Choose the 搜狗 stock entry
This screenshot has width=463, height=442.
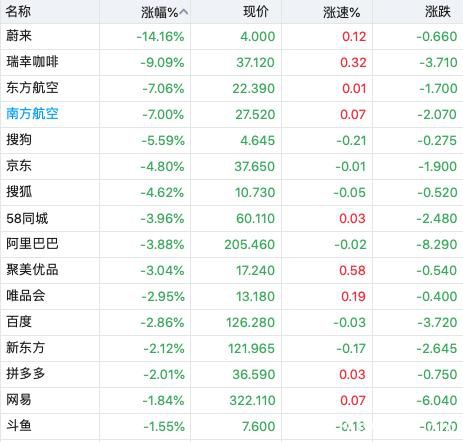pyautogui.click(x=231, y=140)
